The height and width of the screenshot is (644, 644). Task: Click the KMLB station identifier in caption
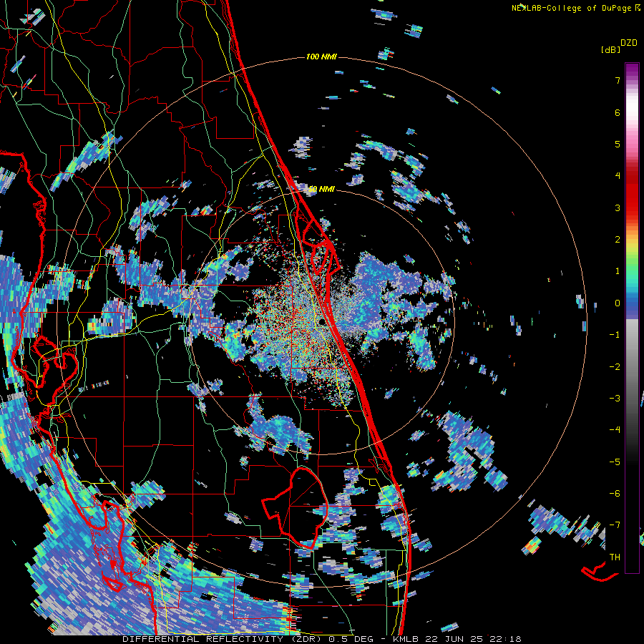406,639
